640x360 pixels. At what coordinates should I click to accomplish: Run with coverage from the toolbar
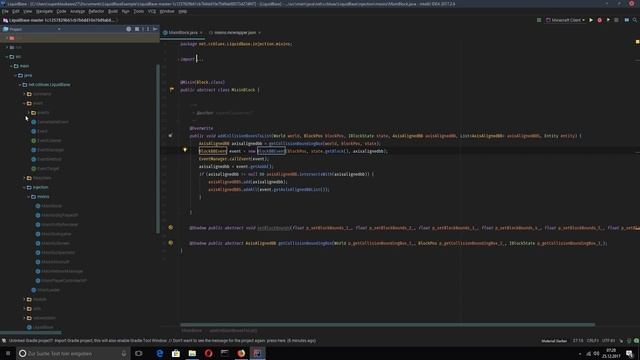point(608,20)
